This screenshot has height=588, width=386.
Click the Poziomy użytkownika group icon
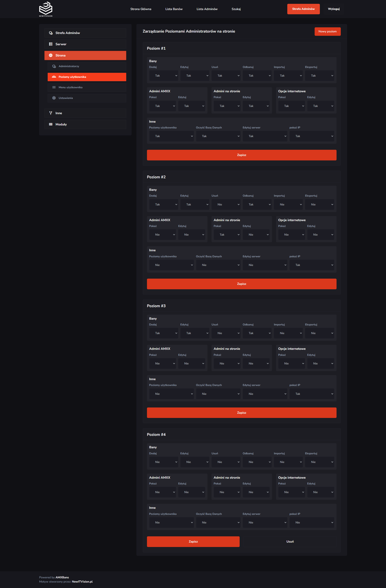[x=54, y=77]
